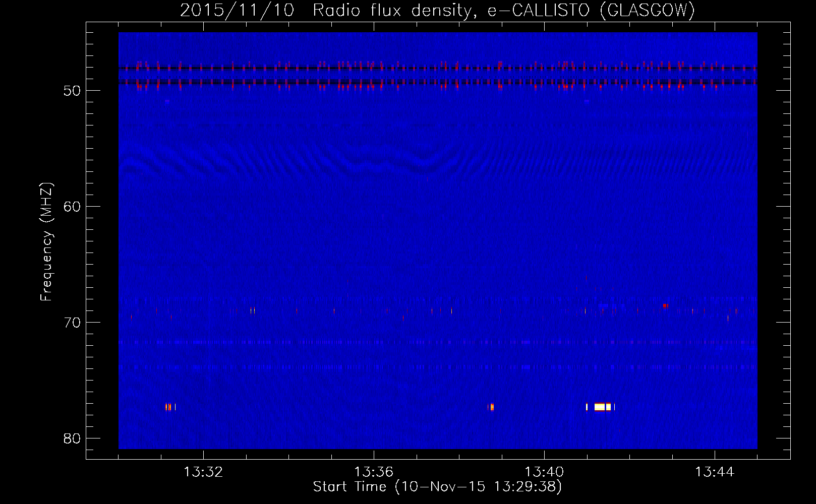Click the 'Start Time (10-Nov-15 13:29:38)' label

point(437,487)
